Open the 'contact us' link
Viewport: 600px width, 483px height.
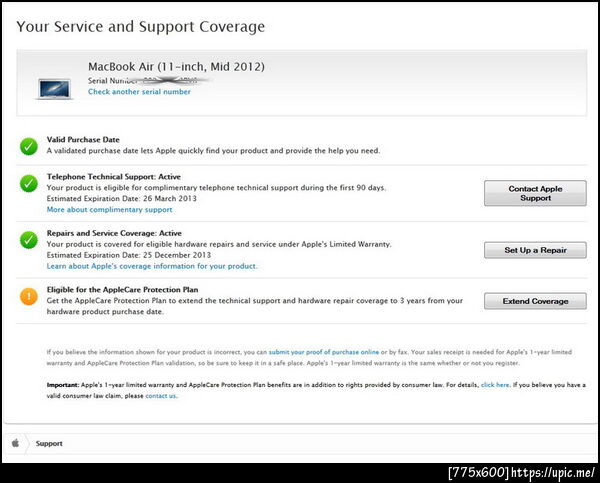161,396
